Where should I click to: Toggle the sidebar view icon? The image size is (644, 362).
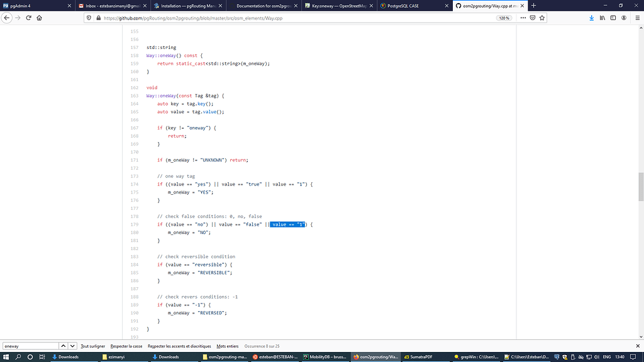[x=611, y=18]
